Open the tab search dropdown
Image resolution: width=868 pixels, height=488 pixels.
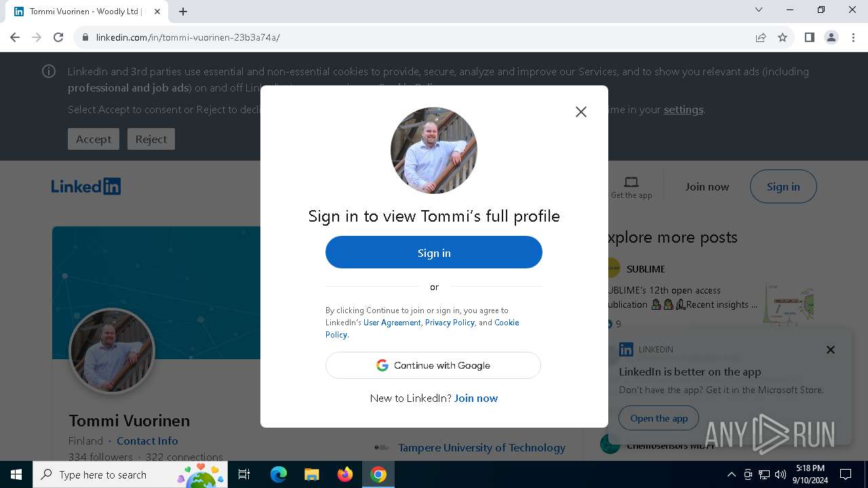point(759,9)
